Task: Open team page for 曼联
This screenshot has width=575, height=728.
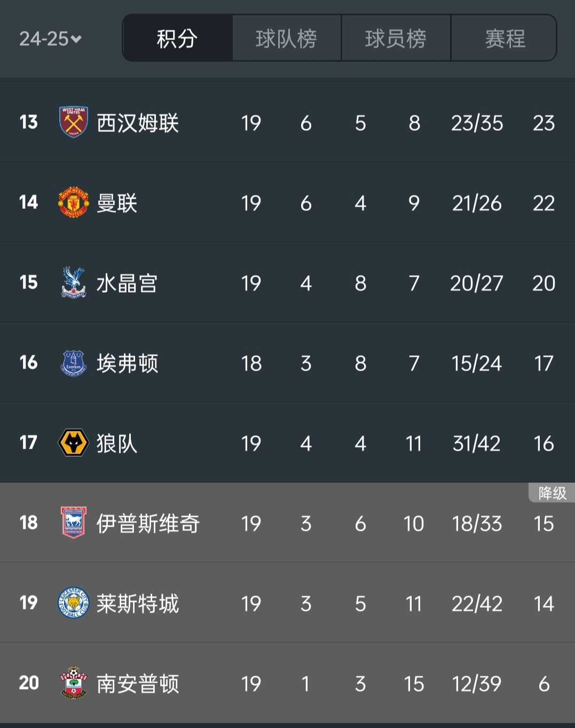Action: point(117,203)
